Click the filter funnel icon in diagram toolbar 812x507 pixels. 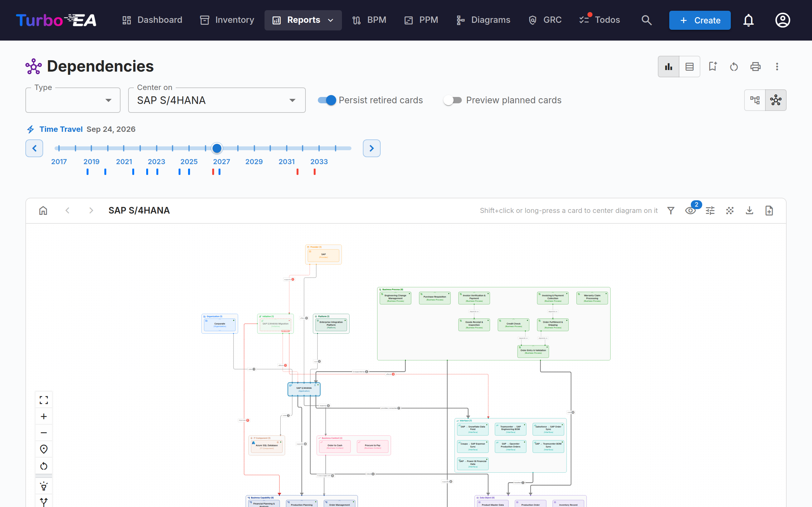click(x=671, y=211)
